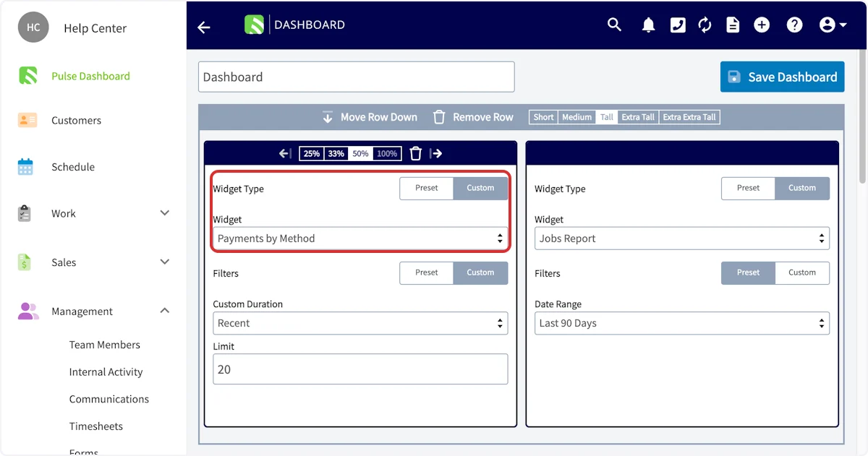Open the Custom Duration Recent dropdown
The width and height of the screenshot is (868, 456).
360,323
